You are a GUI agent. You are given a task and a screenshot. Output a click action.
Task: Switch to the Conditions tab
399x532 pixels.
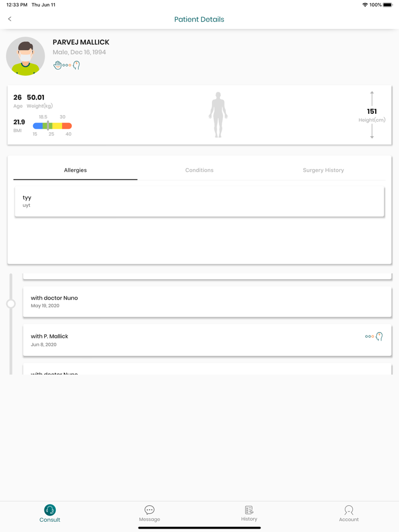(x=199, y=170)
